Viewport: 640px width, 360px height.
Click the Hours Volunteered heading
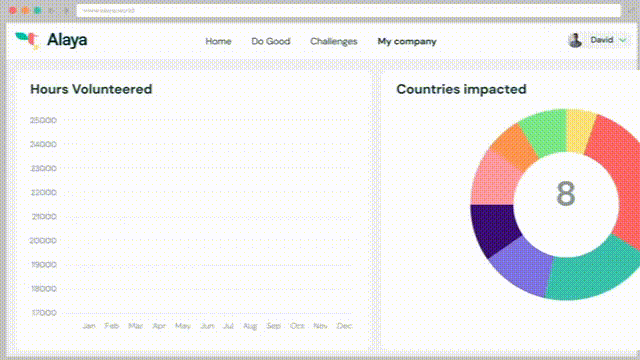click(x=91, y=89)
